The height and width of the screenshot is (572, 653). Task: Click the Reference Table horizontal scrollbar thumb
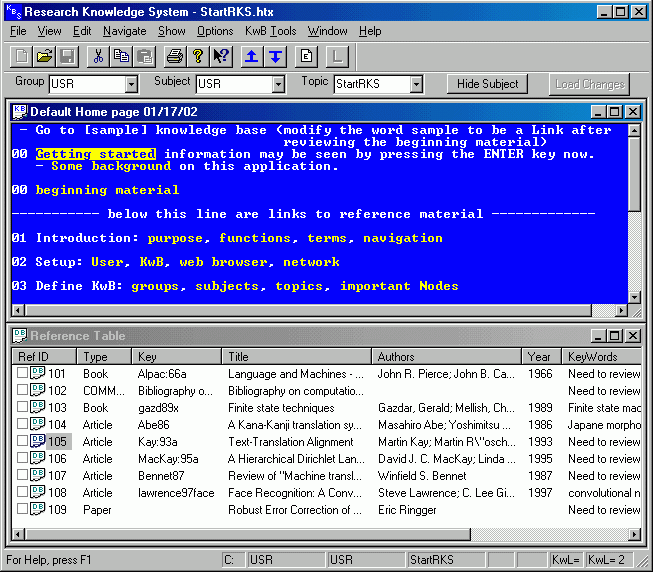pyautogui.click(x=248, y=534)
